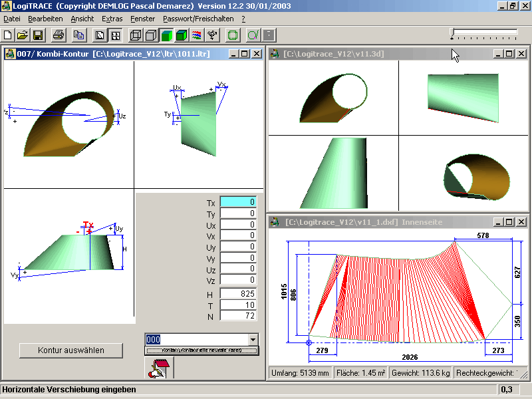Expand the 000 combo box arrow

tap(253, 340)
